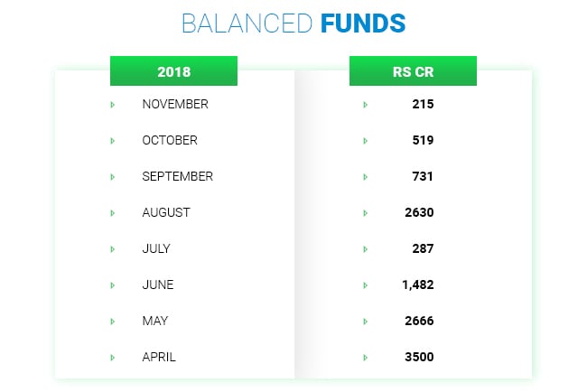Click the arrow icon beside AUGUST
Screen dimensions: 587x392
(x=112, y=213)
